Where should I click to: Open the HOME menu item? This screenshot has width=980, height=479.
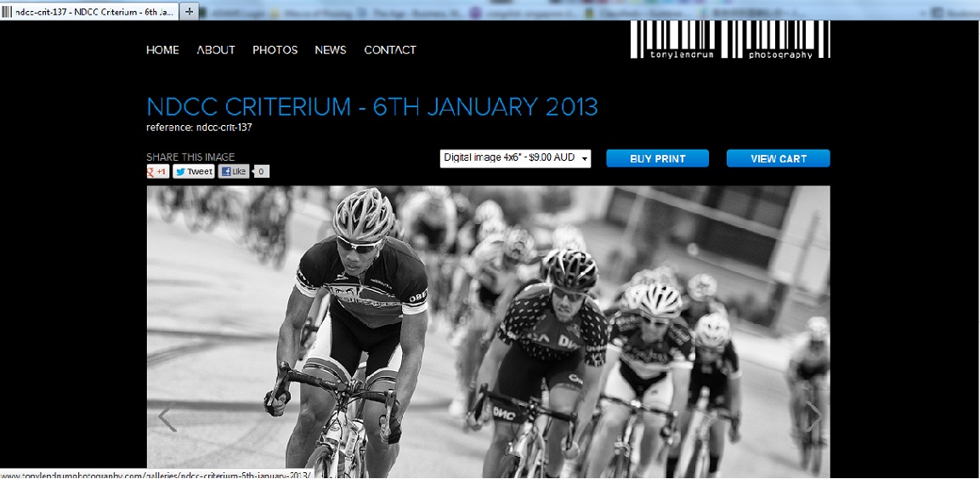pyautogui.click(x=162, y=50)
